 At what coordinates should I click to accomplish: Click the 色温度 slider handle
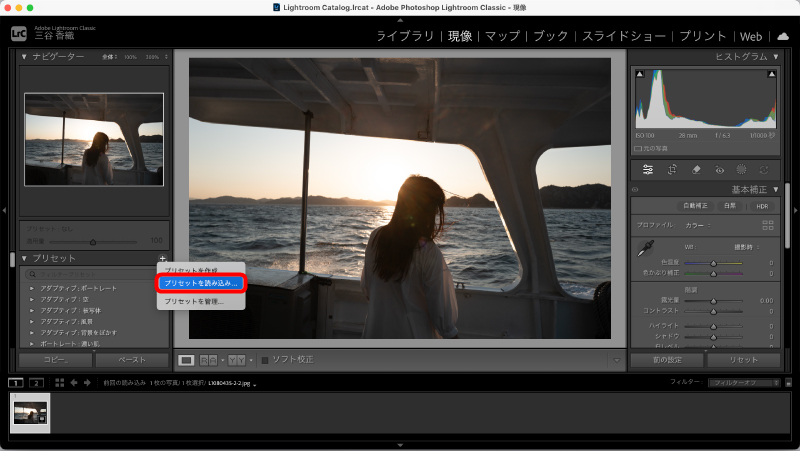pyautogui.click(x=713, y=263)
